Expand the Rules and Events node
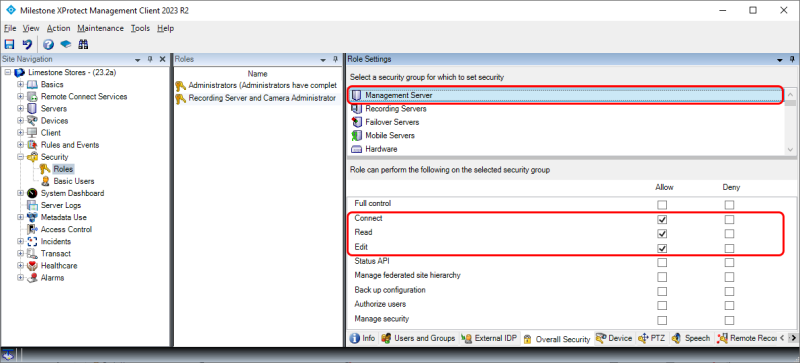Screen dimensions: 800x363 [x=20, y=145]
